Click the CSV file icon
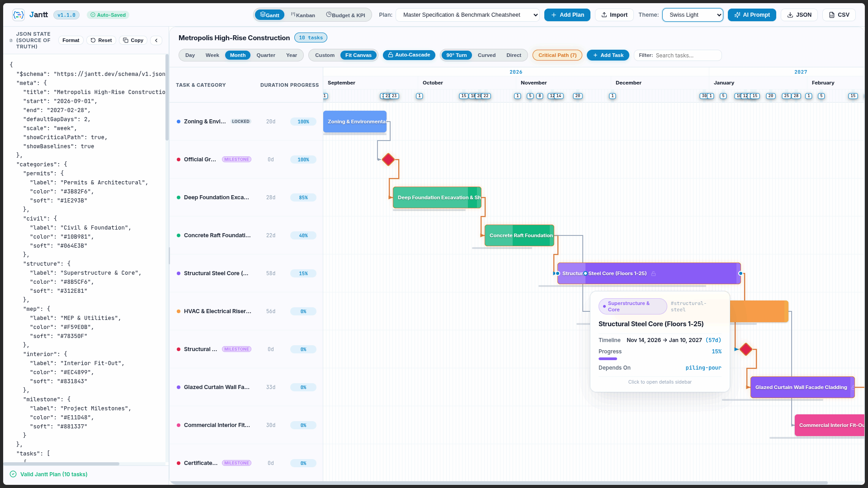 832,15
